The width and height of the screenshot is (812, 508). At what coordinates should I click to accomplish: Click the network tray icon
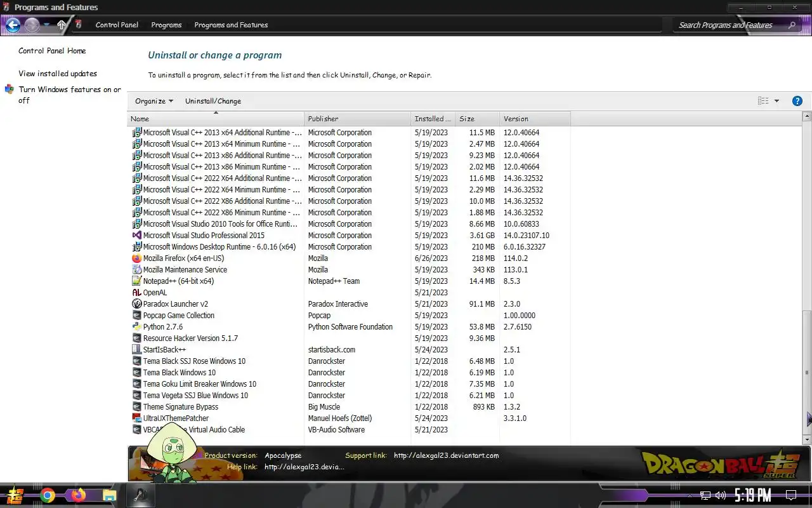coord(705,495)
